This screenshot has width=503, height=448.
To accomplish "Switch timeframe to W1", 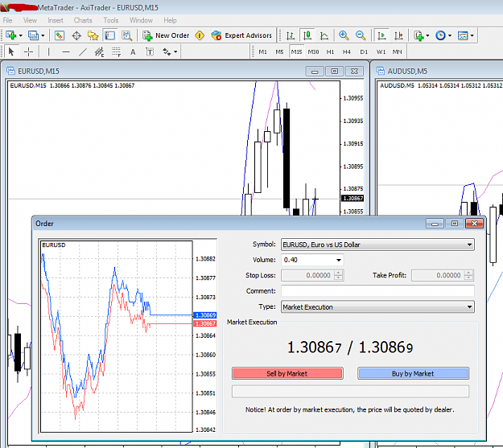I will [381, 51].
